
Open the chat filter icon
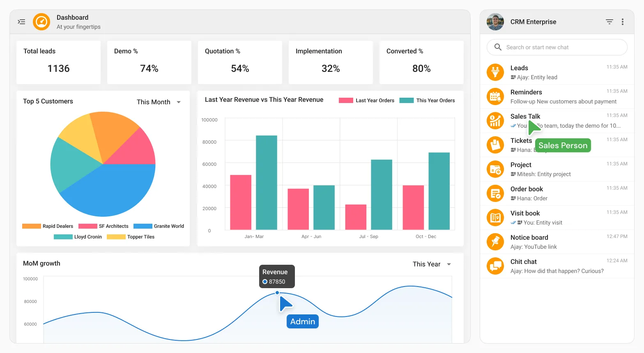609,22
